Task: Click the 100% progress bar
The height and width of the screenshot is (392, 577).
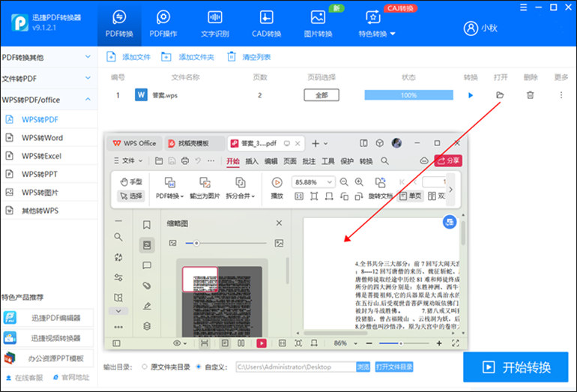Action: click(408, 95)
